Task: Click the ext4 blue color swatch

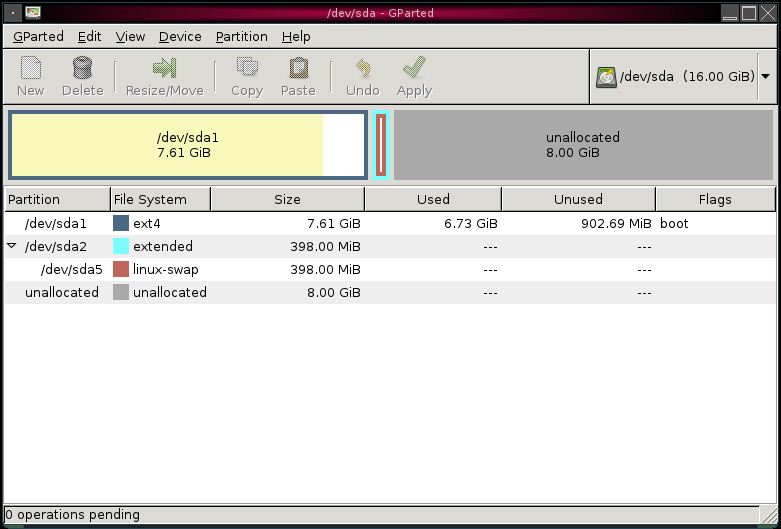Action: pyautogui.click(x=121, y=223)
